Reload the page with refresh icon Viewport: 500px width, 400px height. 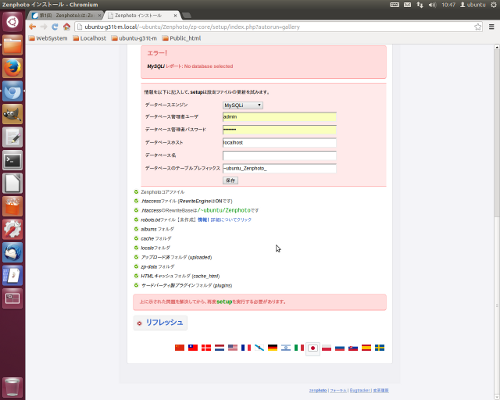pyautogui.click(x=55, y=27)
